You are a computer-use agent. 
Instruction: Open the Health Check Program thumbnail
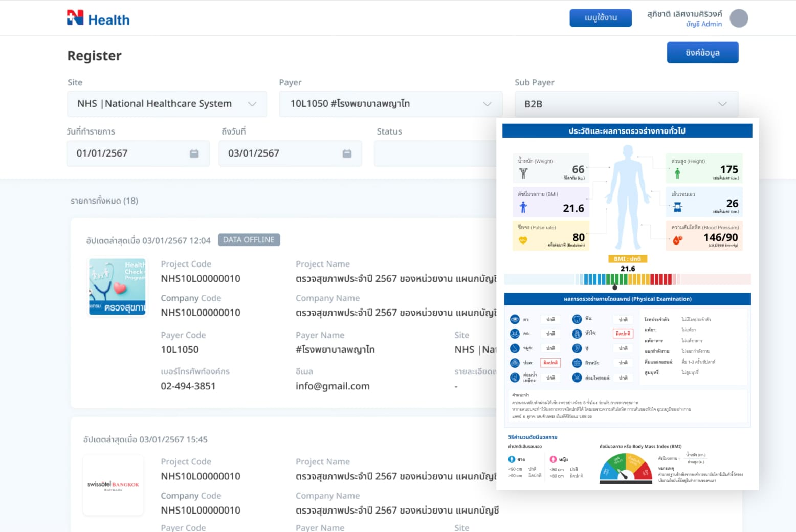pos(117,286)
